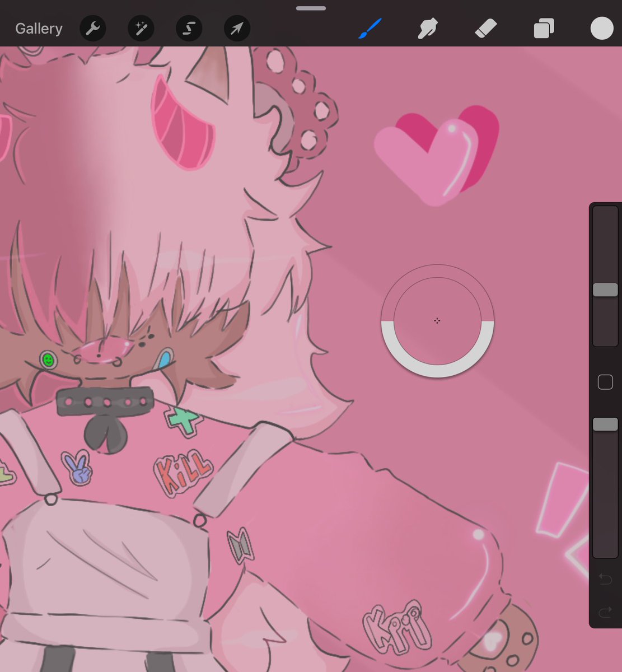The width and height of the screenshot is (622, 672).
Task: Select the Smudge tool
Action: pos(428,29)
